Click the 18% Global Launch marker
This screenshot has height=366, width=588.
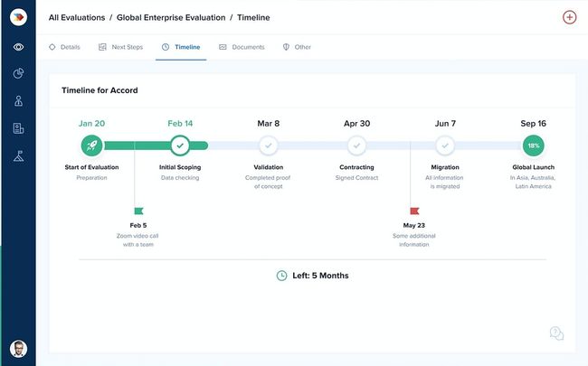533,145
